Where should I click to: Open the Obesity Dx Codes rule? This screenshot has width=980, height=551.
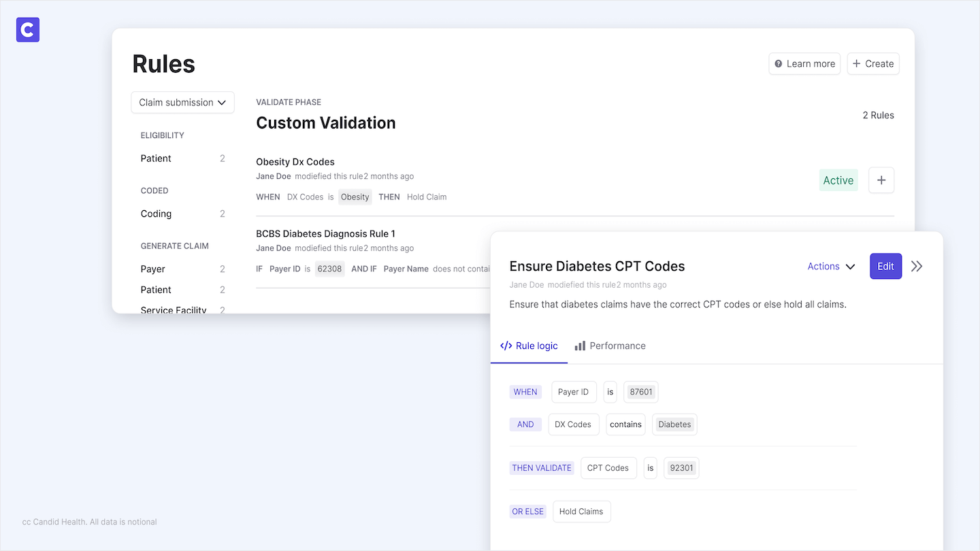295,162
